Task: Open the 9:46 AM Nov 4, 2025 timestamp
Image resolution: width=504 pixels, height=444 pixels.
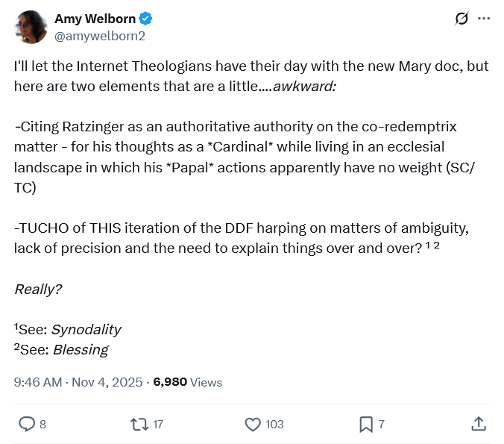Action: point(78,382)
